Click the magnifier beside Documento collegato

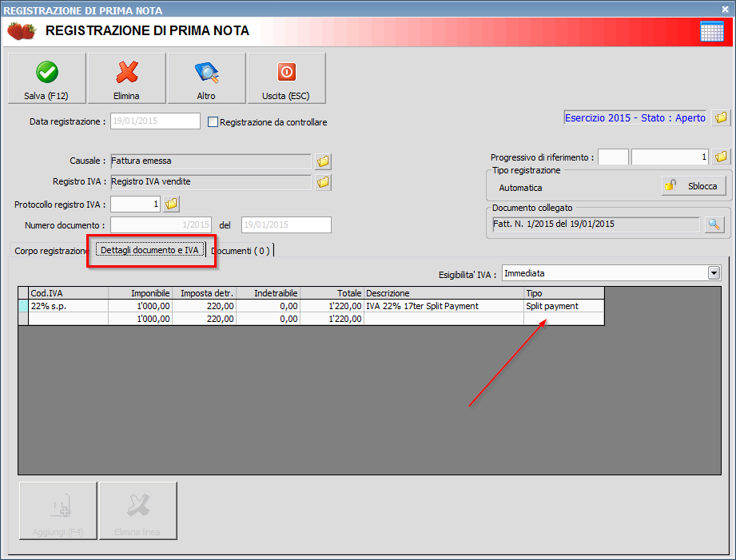[714, 224]
